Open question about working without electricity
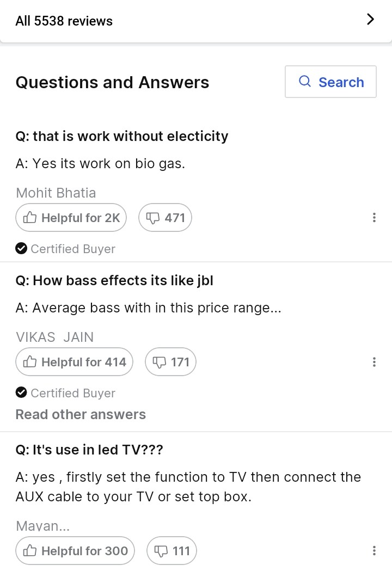 pos(122,136)
